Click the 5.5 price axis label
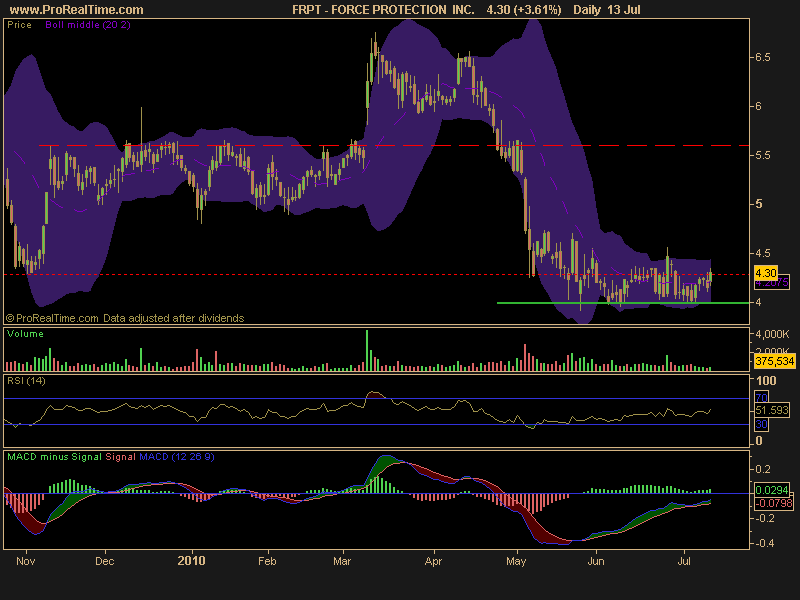The width and height of the screenshot is (800, 600). [x=762, y=155]
